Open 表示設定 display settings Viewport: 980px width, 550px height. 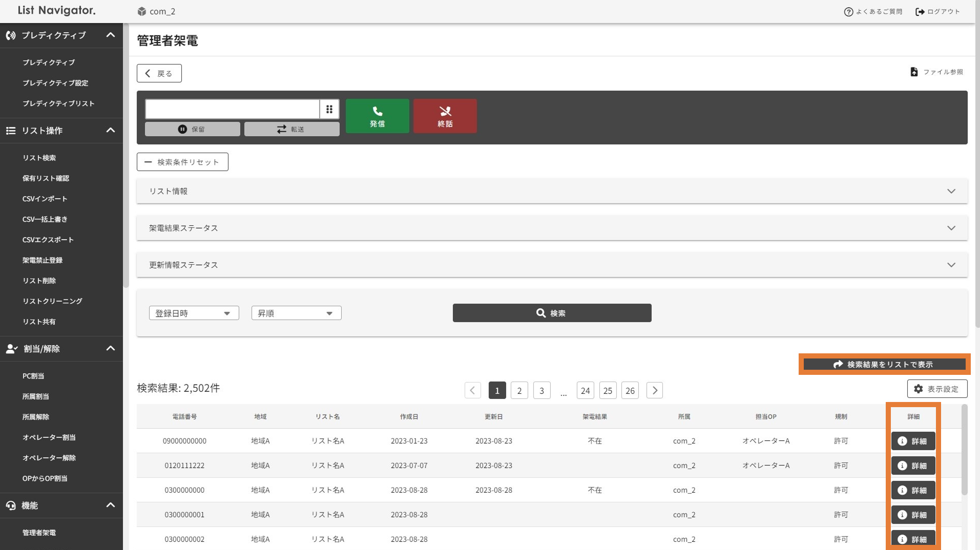[936, 389]
